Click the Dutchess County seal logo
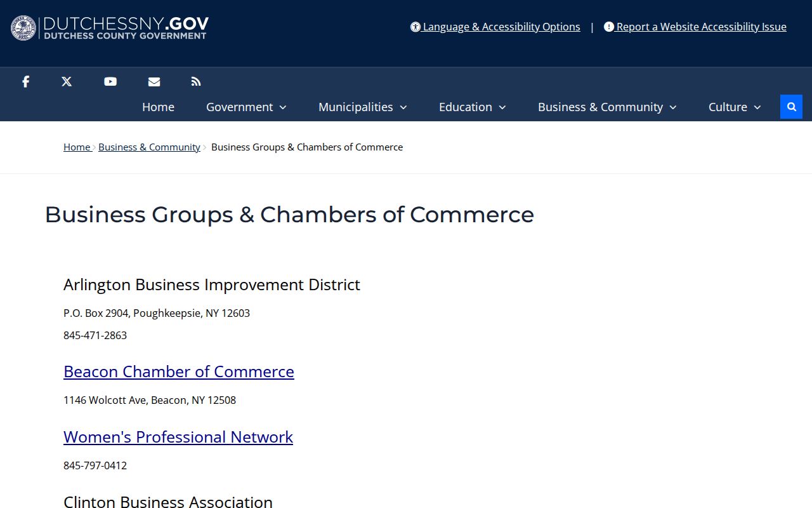Screen dimensions: 812x508 [x=23, y=28]
